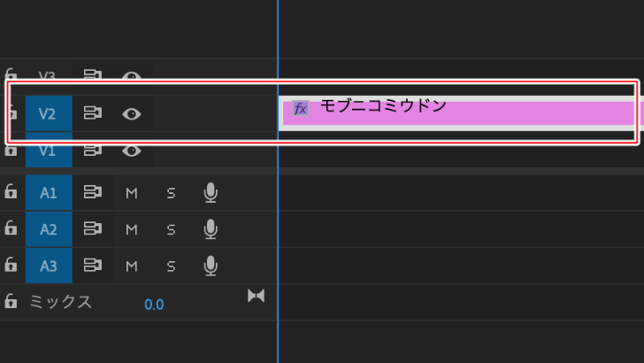This screenshot has height=363, width=644.
Task: Mute audio track A3
Action: (x=132, y=266)
